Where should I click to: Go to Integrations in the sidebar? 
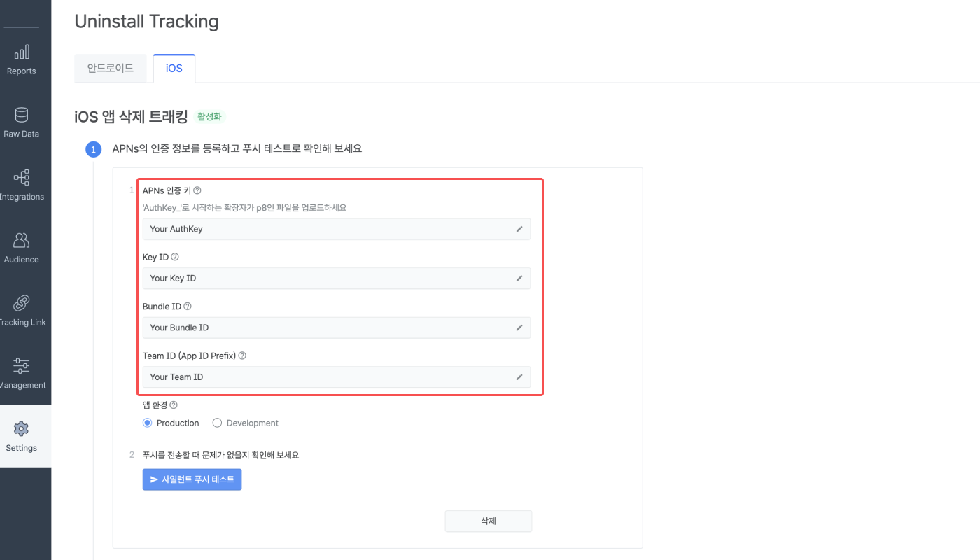tap(22, 186)
